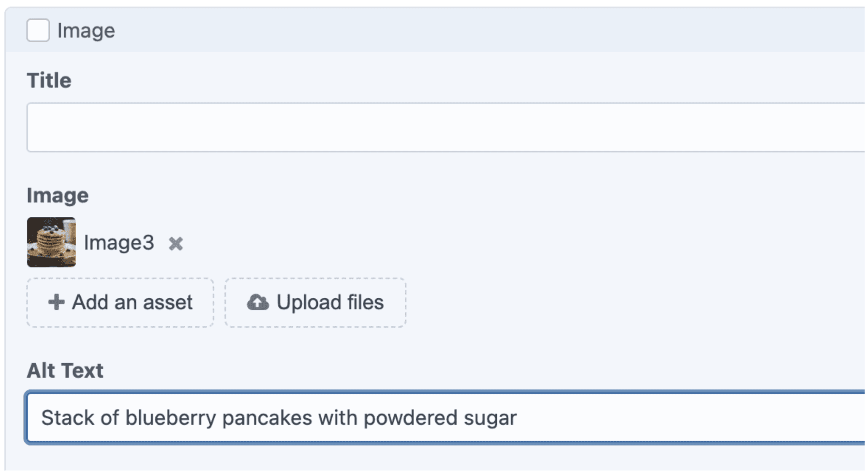The image size is (868, 474).
Task: Click the plus icon on Add an asset
Action: click(x=56, y=302)
